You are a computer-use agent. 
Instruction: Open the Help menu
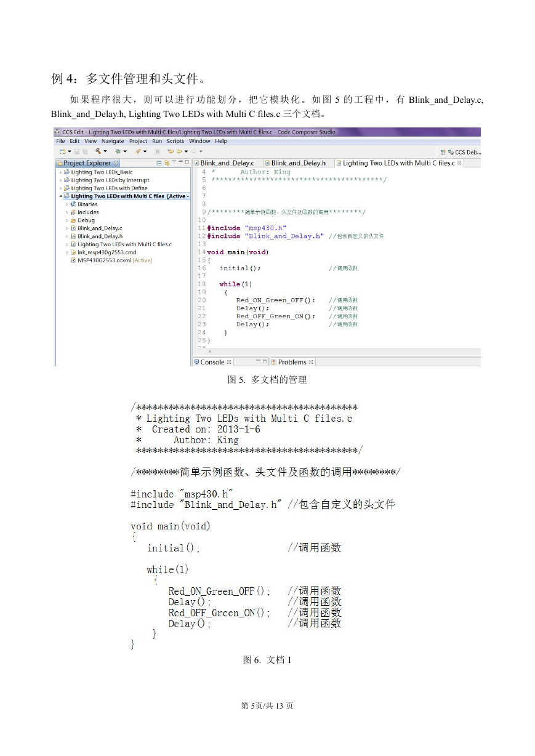[220, 141]
